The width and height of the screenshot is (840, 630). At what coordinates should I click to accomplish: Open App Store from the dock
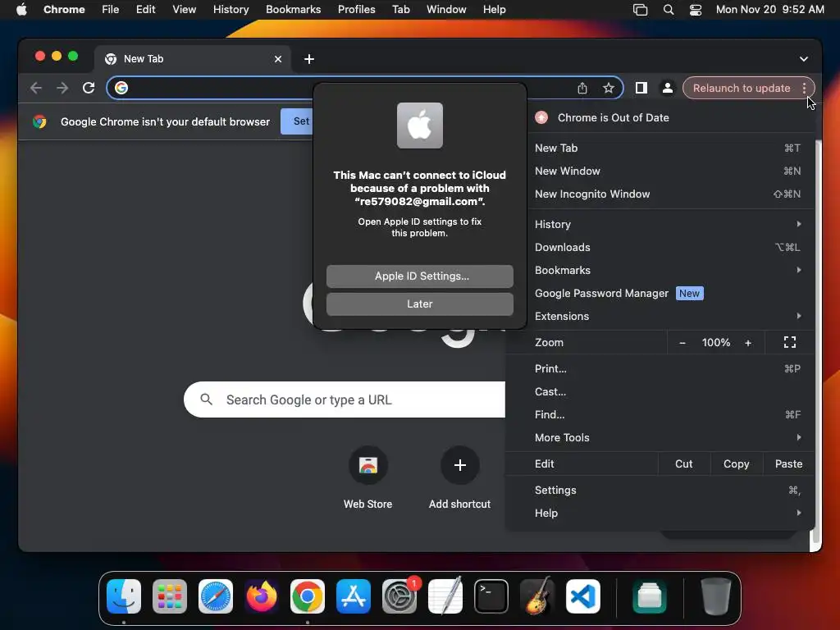pos(354,596)
